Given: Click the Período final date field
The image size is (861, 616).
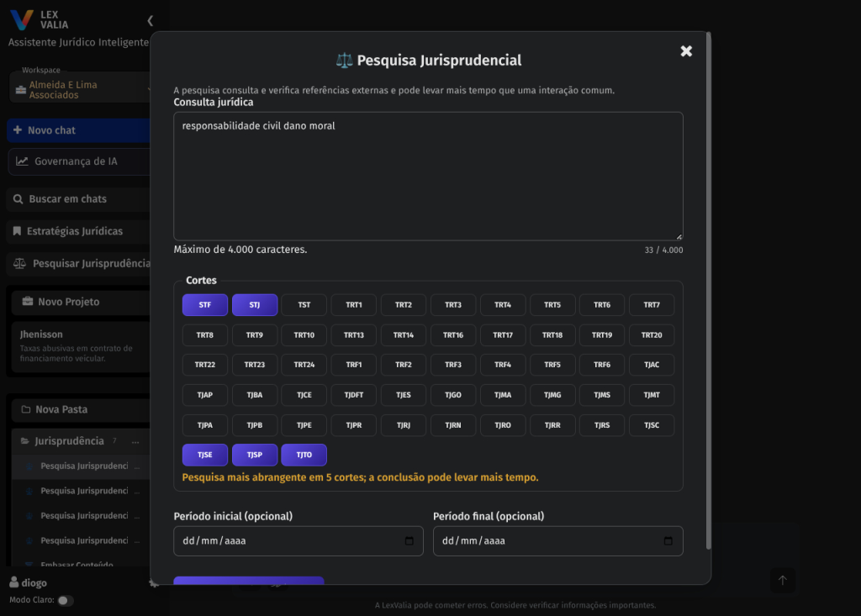Looking at the screenshot, I should tap(558, 540).
